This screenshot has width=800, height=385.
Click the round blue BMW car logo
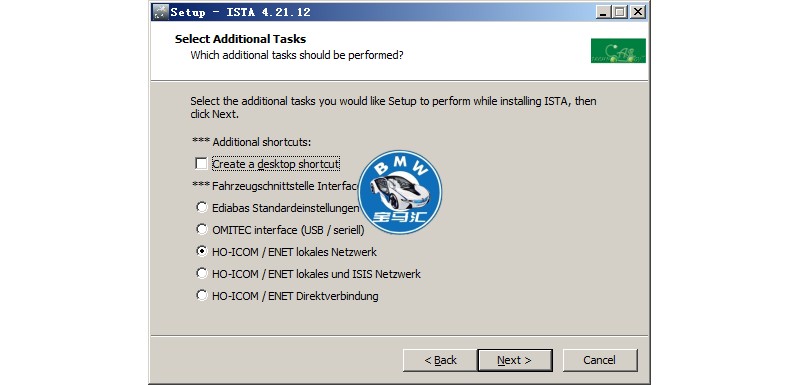pos(400,192)
